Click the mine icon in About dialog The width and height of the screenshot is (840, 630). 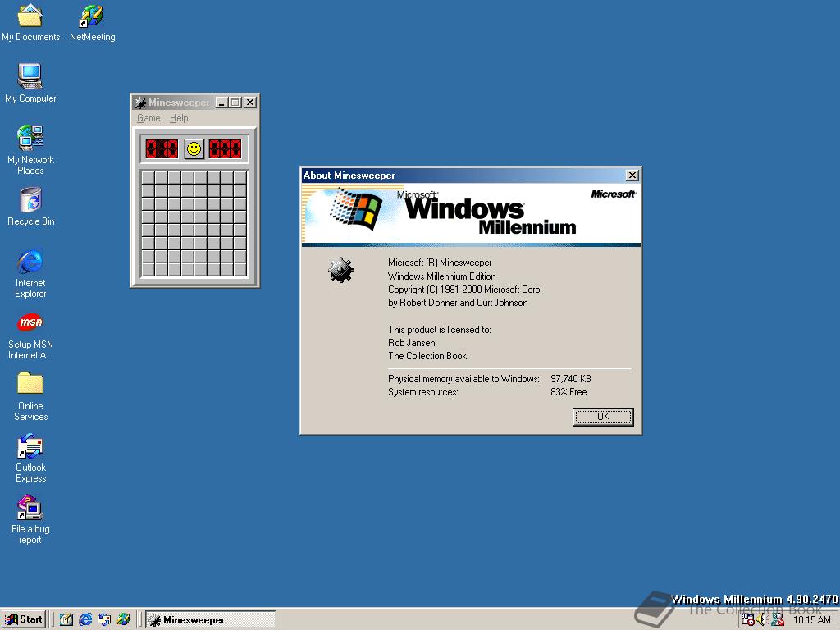click(341, 270)
